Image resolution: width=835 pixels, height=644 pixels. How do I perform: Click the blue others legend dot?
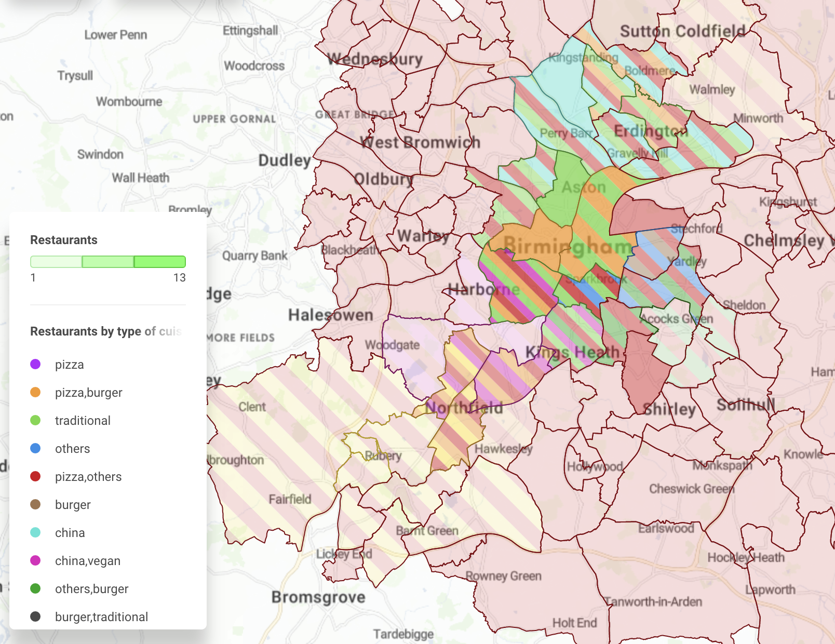(x=35, y=448)
